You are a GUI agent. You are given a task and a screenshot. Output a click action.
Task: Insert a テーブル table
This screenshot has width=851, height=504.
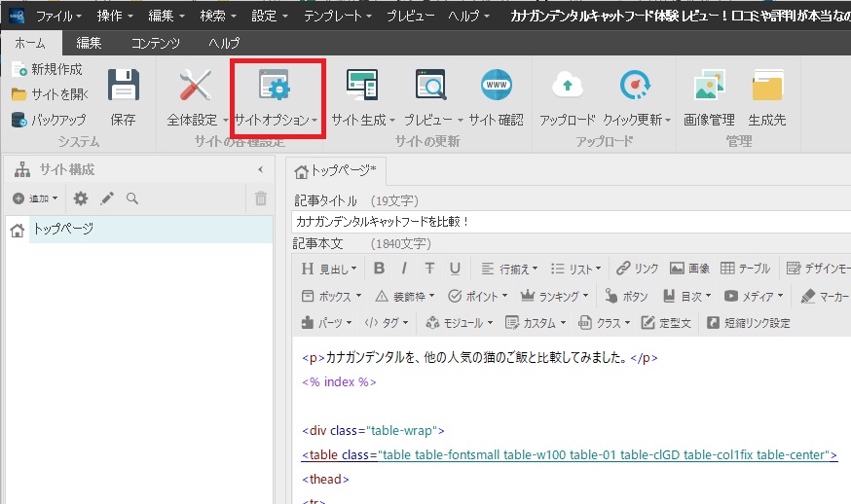[745, 268]
